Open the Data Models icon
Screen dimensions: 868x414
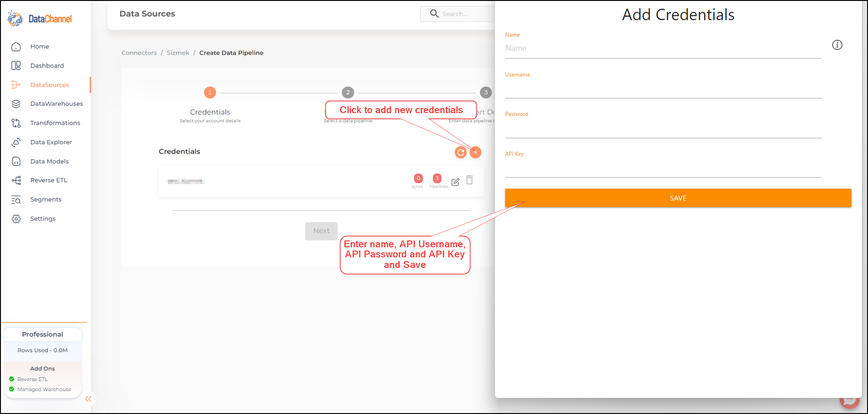click(x=16, y=161)
